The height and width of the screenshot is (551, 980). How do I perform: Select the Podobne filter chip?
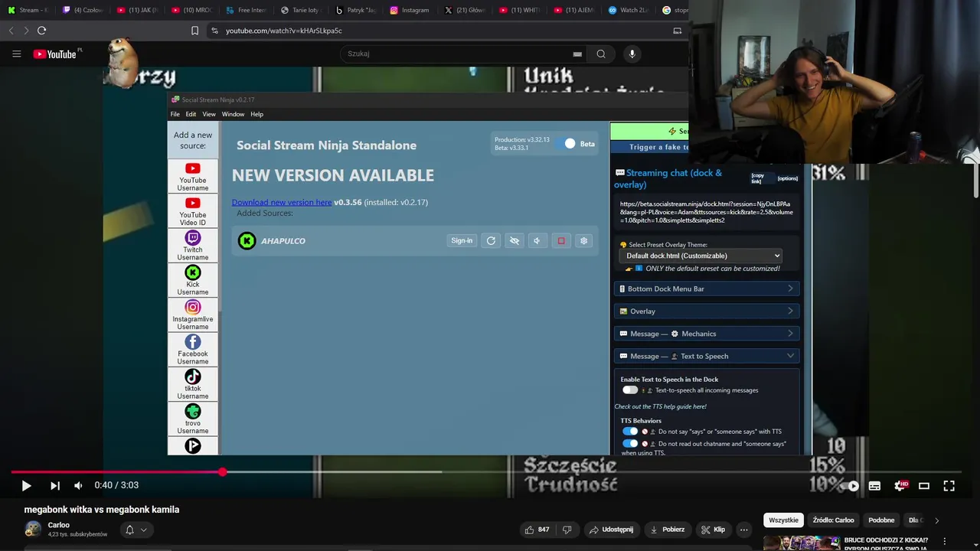coord(881,520)
